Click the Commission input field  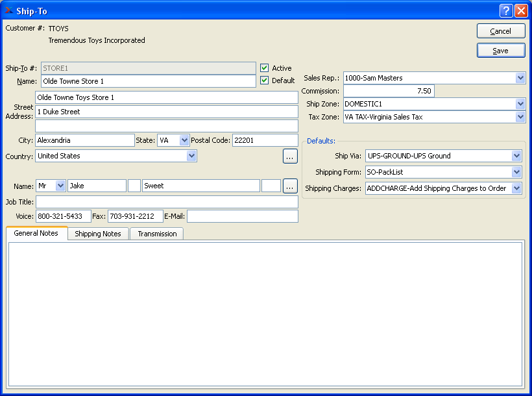pos(388,91)
